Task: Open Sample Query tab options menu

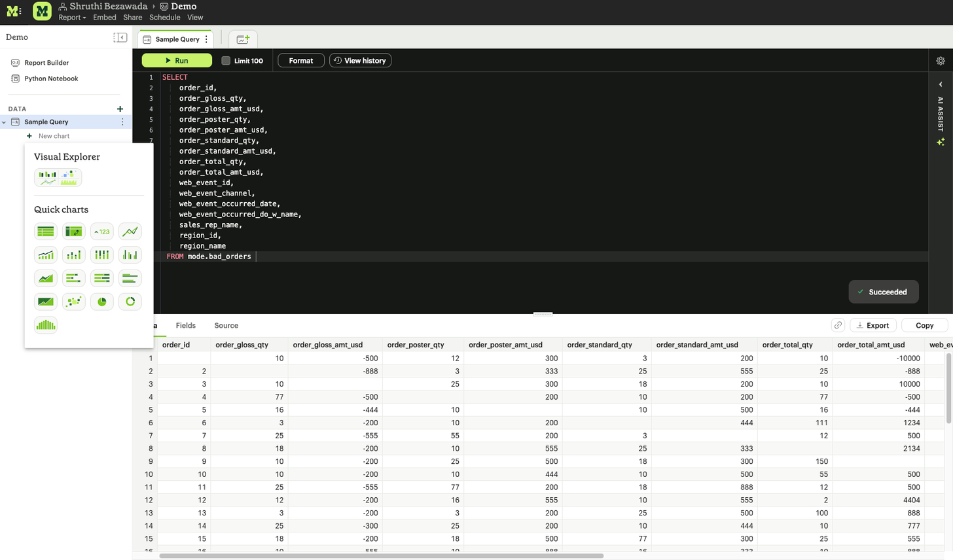Action: tap(207, 39)
